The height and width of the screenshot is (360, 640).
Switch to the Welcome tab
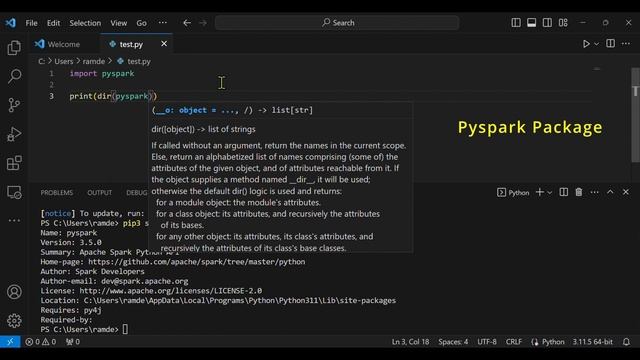[64, 44]
